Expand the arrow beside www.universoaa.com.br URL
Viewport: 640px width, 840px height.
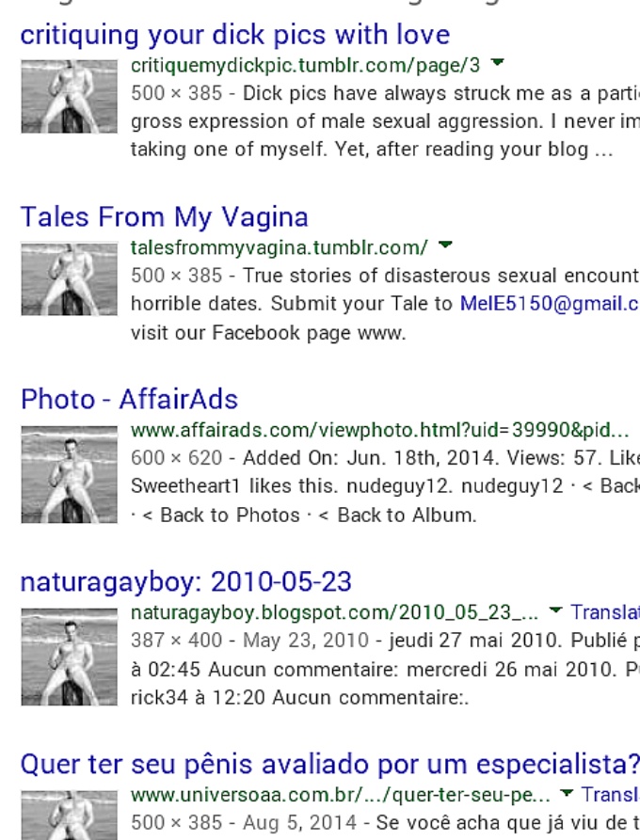[567, 792]
